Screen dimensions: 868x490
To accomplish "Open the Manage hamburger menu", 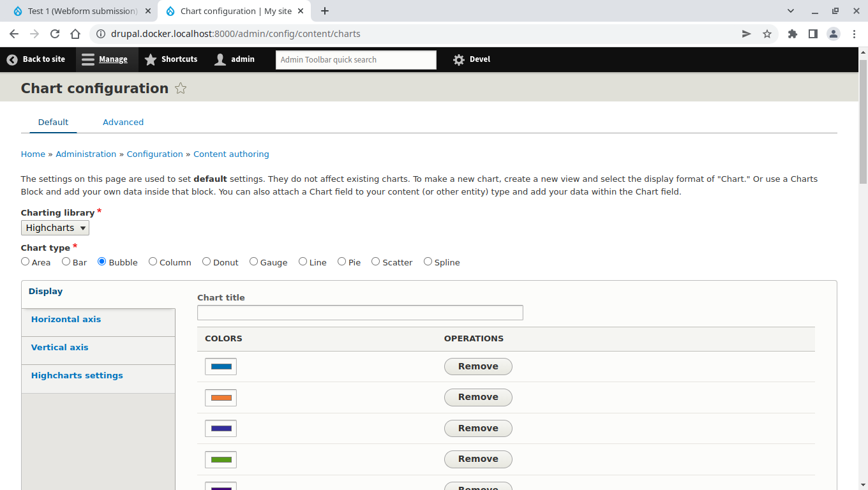I will (88, 59).
